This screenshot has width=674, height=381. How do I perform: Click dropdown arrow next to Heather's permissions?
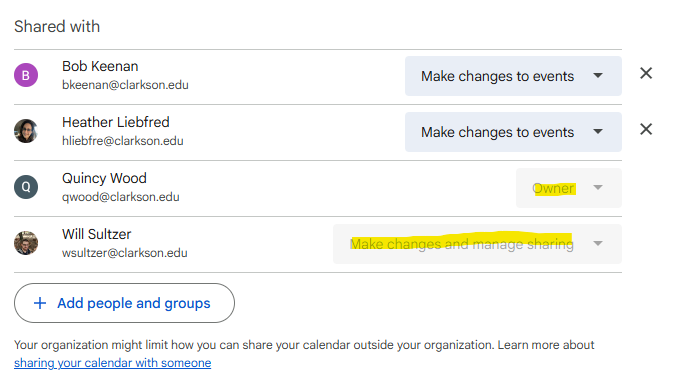(597, 132)
